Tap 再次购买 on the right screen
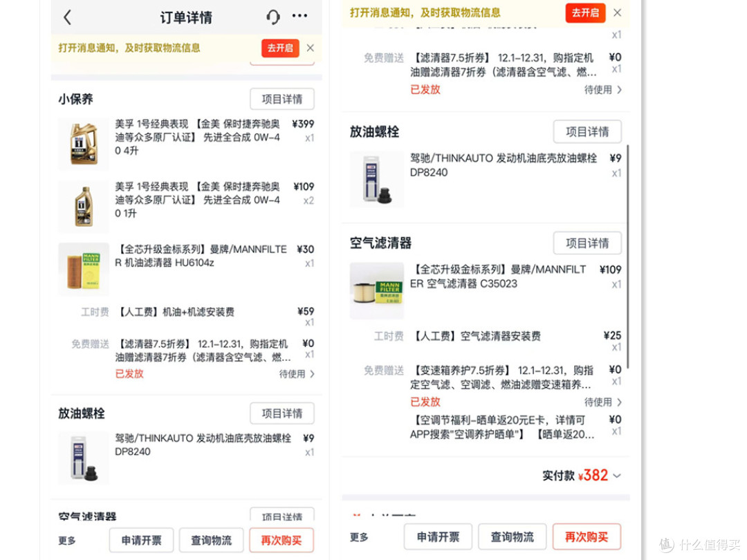The image size is (747, 560). point(587,537)
